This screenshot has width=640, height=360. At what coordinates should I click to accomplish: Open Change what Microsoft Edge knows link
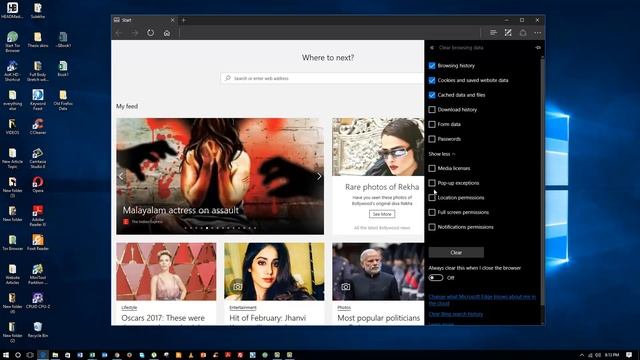coord(482,300)
